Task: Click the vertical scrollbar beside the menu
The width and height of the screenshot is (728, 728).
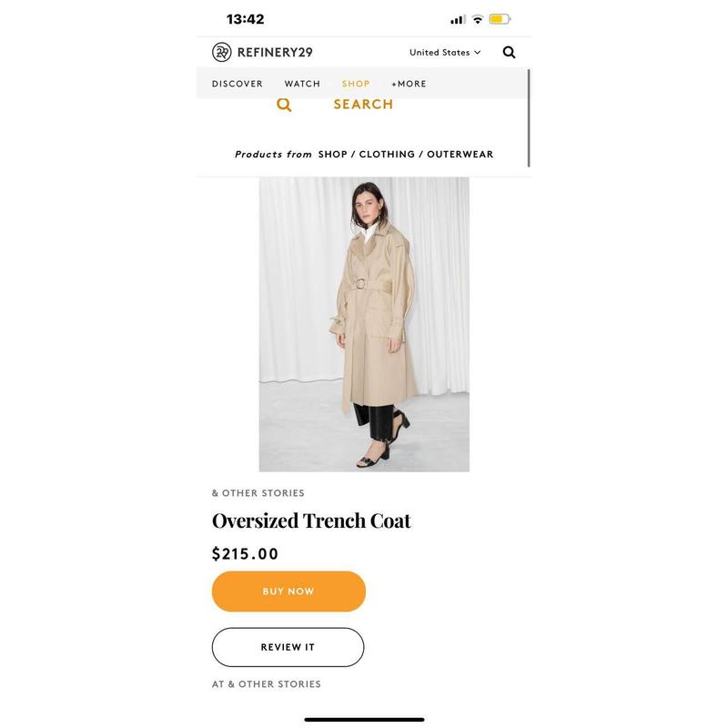Action: coord(529,118)
